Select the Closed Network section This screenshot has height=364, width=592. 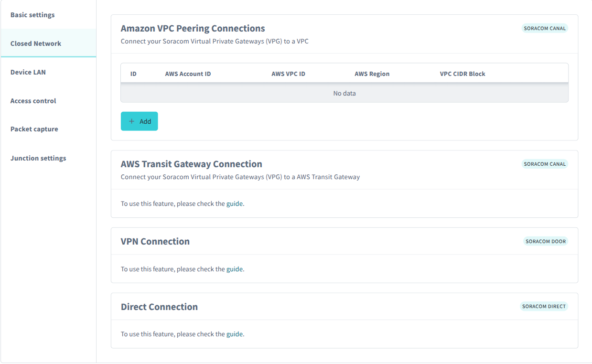point(35,43)
